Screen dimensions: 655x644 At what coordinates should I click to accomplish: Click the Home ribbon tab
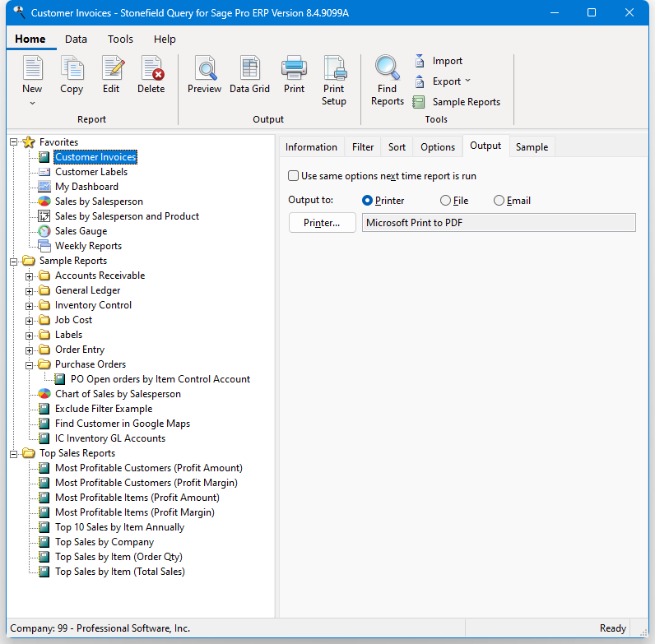coord(30,39)
